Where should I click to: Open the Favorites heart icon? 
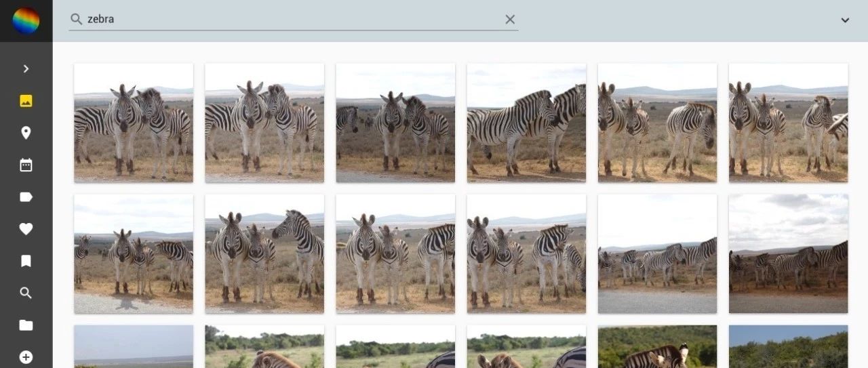coord(26,229)
